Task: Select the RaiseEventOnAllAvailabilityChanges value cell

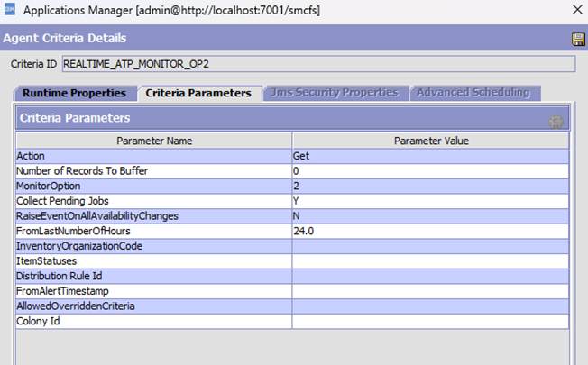Action: pos(430,216)
